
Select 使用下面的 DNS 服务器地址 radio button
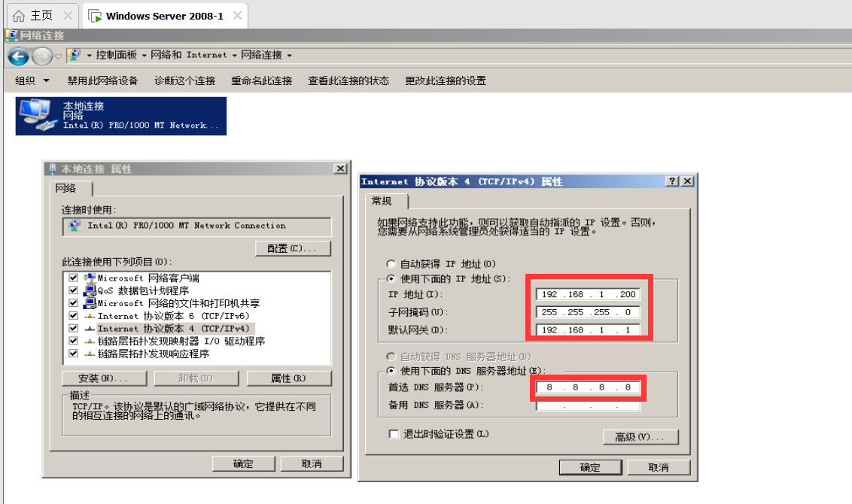tap(391, 371)
